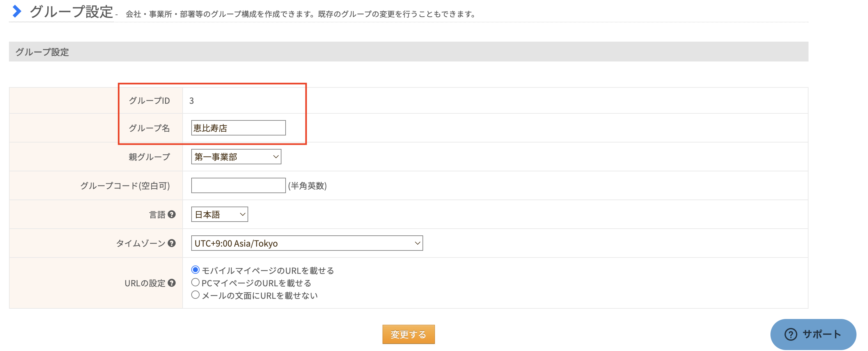Screen dimensions: 868x351
Task: Click the (半角英数) hint text
Action: tap(307, 185)
